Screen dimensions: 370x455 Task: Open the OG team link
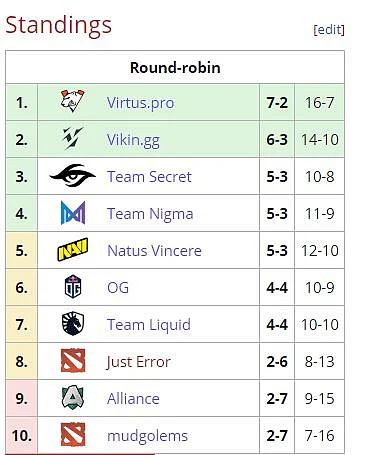tap(118, 288)
